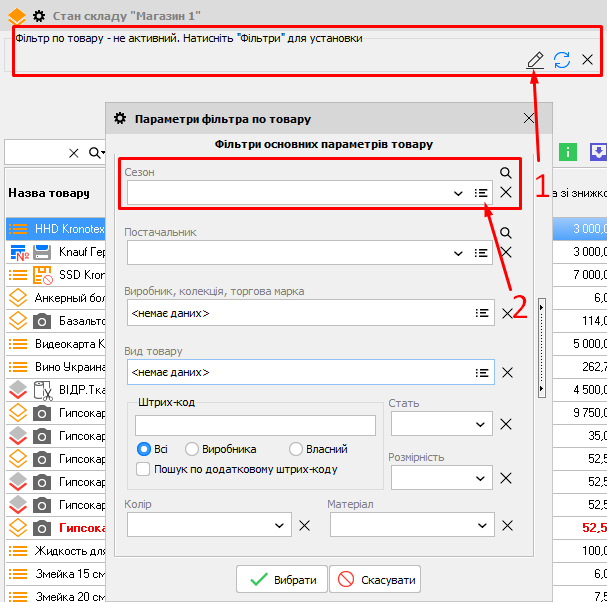Open list picker for Вид товару
The image size is (607, 602).
click(x=482, y=372)
